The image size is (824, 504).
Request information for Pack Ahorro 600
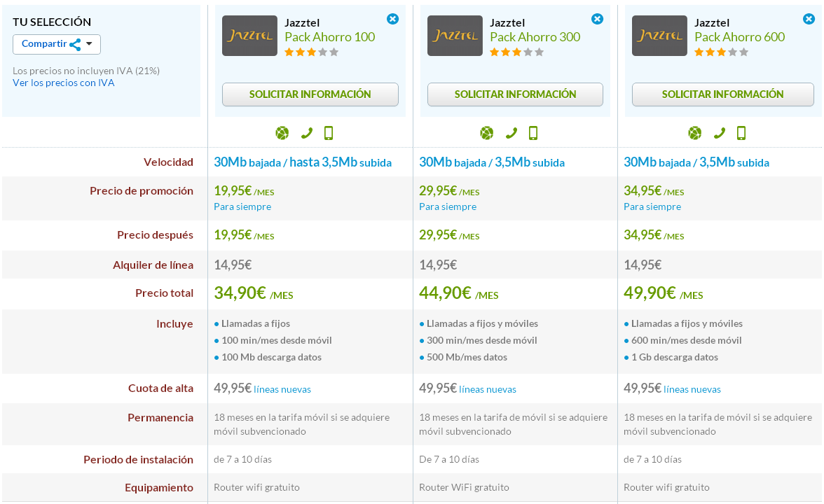click(x=722, y=94)
